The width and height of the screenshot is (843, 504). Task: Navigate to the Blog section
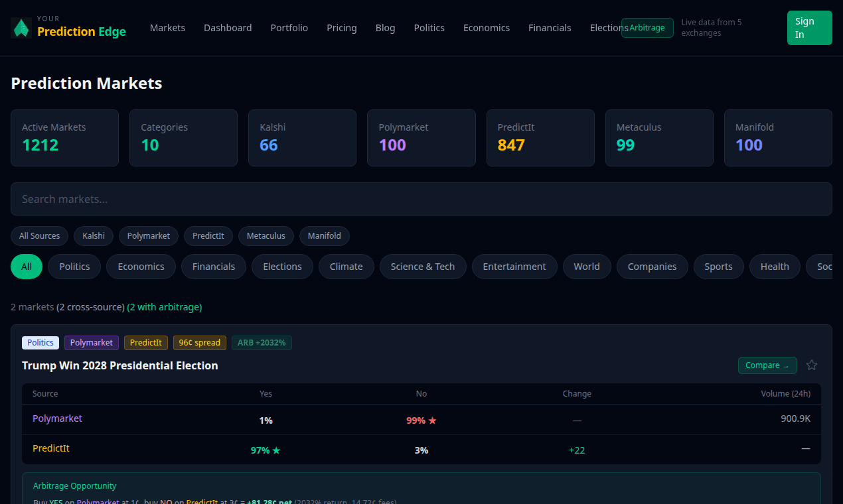pyautogui.click(x=385, y=28)
